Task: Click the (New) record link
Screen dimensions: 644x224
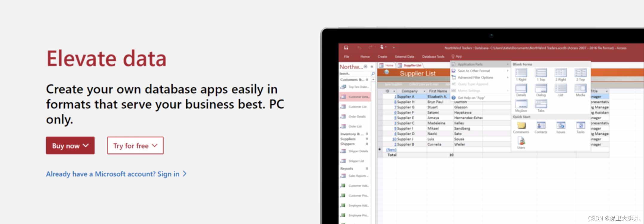Action: coord(391,150)
